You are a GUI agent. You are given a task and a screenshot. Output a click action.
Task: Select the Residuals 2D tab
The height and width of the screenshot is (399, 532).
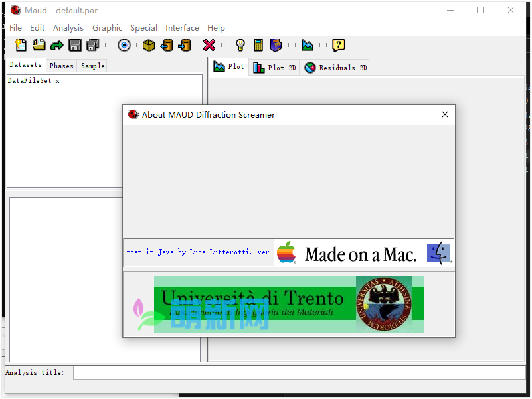click(x=336, y=68)
